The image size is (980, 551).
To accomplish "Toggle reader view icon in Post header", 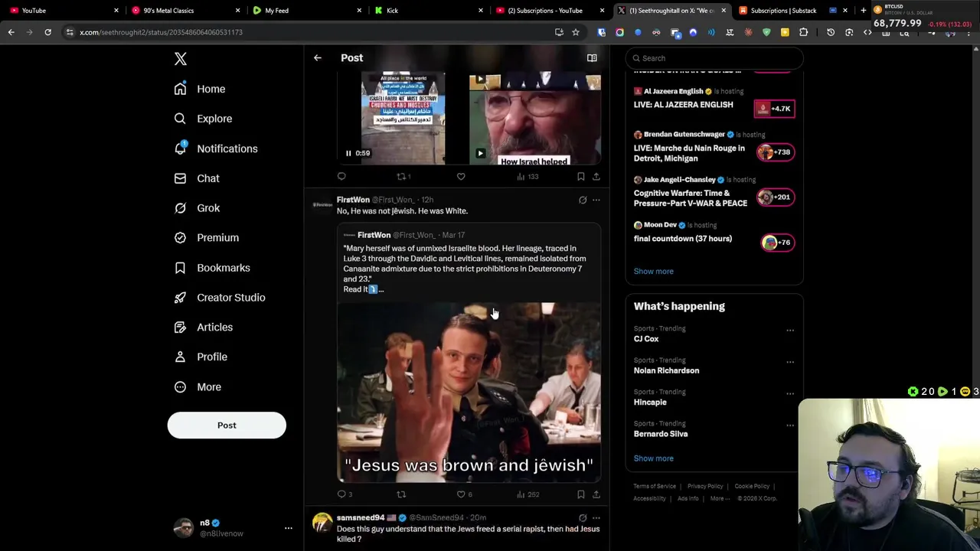I will coord(592,58).
